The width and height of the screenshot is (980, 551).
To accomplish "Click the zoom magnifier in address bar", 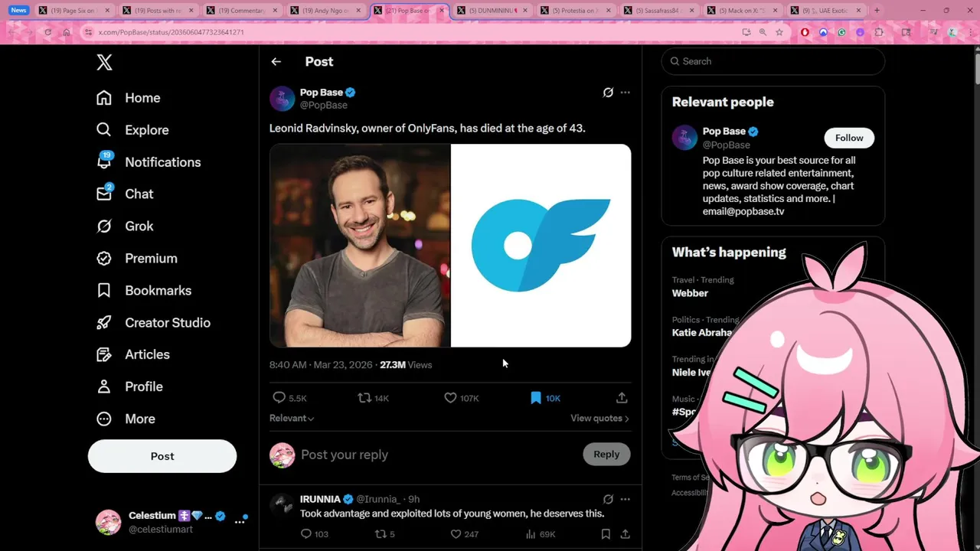I will (x=763, y=32).
